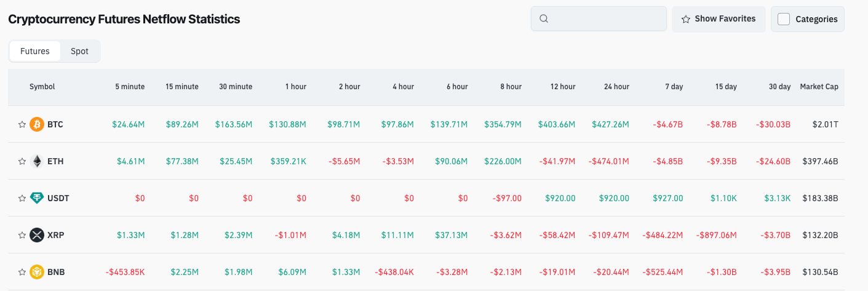This screenshot has height=291, width=868.
Task: Click the Bitcoin coin logo
Action: [x=37, y=124]
